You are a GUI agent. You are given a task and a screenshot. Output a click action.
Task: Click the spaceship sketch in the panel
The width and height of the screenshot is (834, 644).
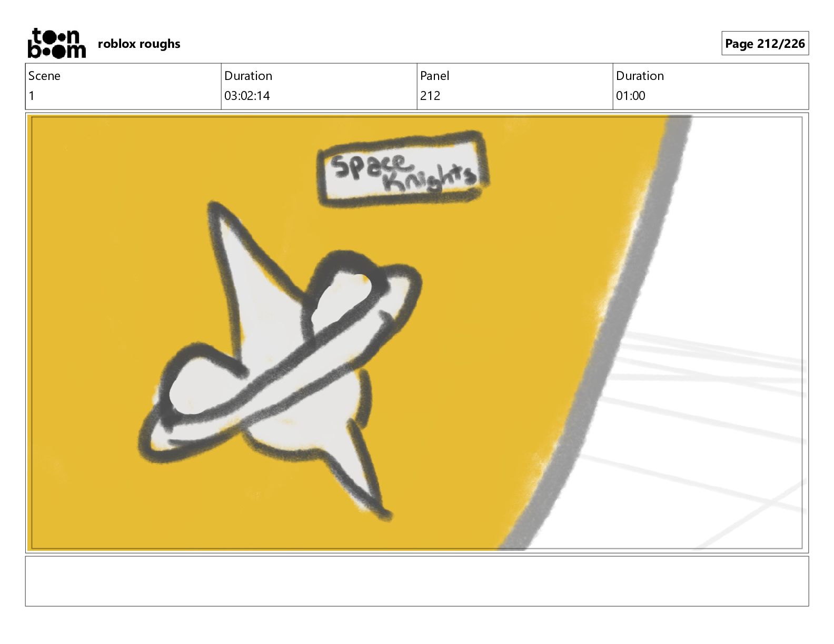pyautogui.click(x=280, y=361)
